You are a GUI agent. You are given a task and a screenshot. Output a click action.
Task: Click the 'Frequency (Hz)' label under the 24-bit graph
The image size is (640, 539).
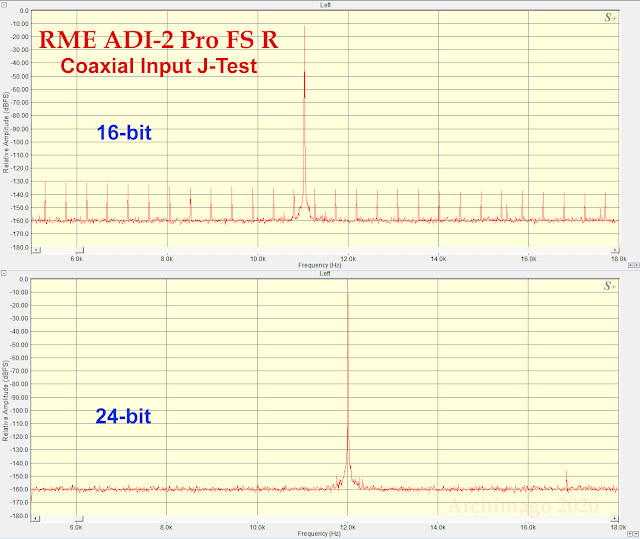point(319,534)
